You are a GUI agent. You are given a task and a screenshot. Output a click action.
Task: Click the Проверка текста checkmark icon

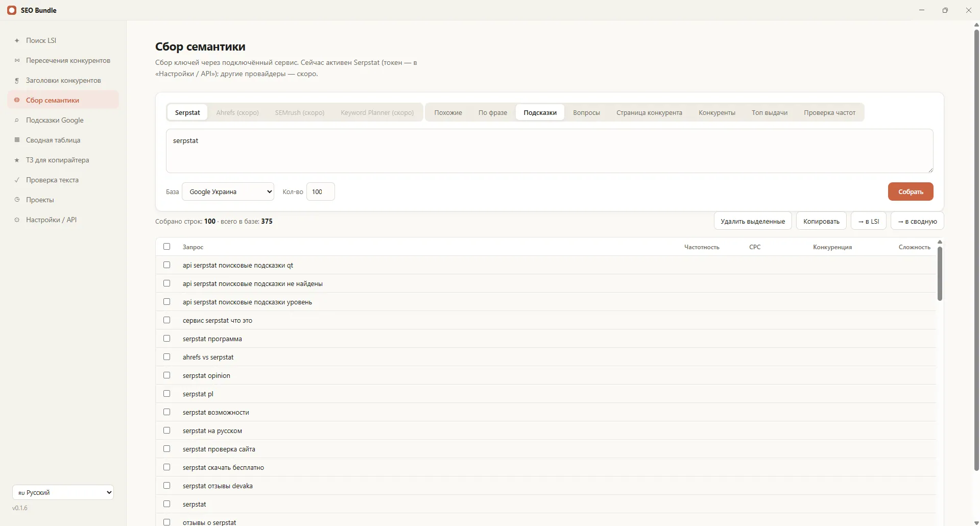(x=17, y=180)
